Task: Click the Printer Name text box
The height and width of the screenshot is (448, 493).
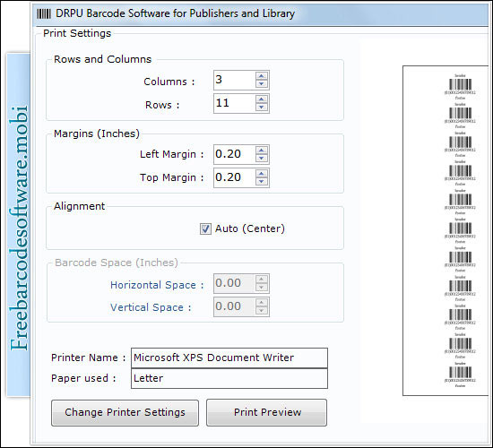Action: point(229,358)
